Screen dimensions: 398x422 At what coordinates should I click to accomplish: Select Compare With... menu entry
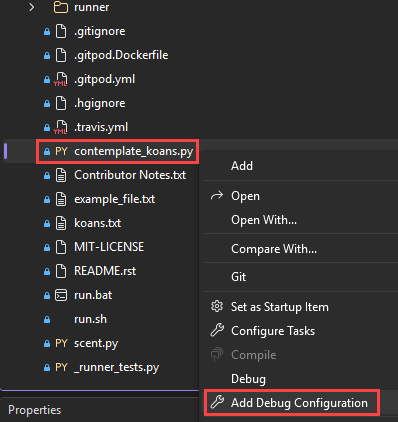[x=274, y=249]
